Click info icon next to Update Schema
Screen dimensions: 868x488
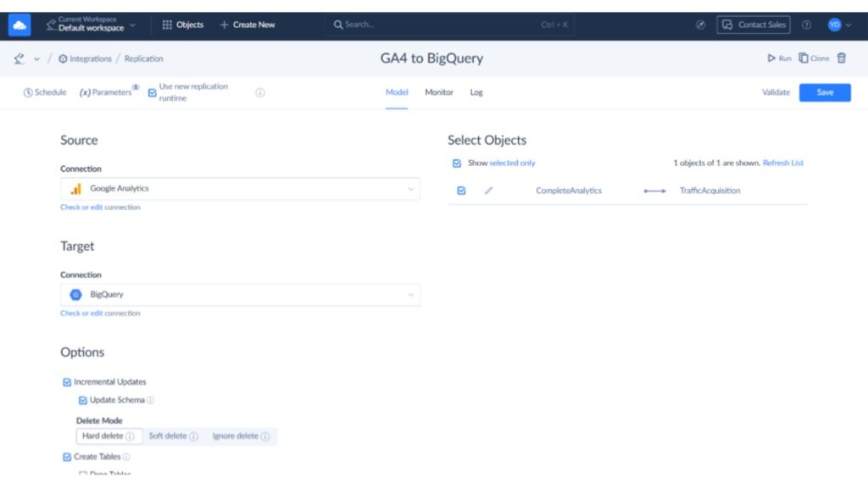click(x=151, y=400)
